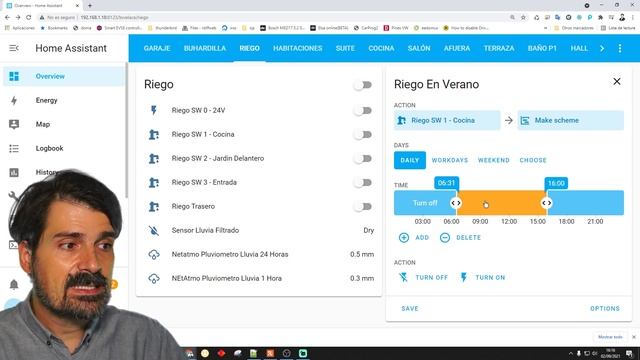
Task: Toggle the Riego SW 1 - Cocina switch
Action: tap(363, 135)
